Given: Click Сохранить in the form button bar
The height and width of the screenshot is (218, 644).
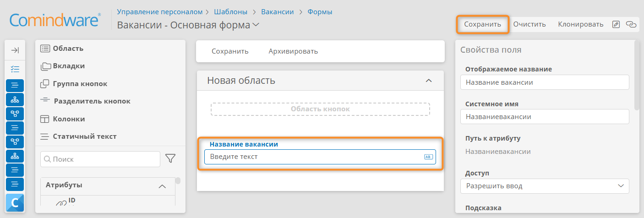Looking at the screenshot, I should point(230,51).
